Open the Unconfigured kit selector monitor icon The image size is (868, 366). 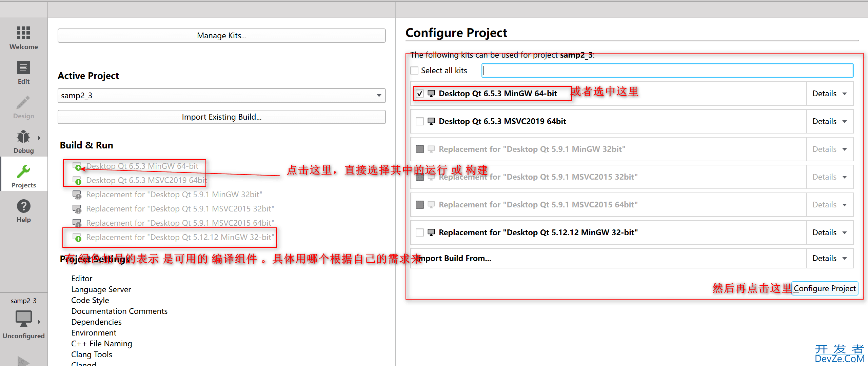click(23, 319)
